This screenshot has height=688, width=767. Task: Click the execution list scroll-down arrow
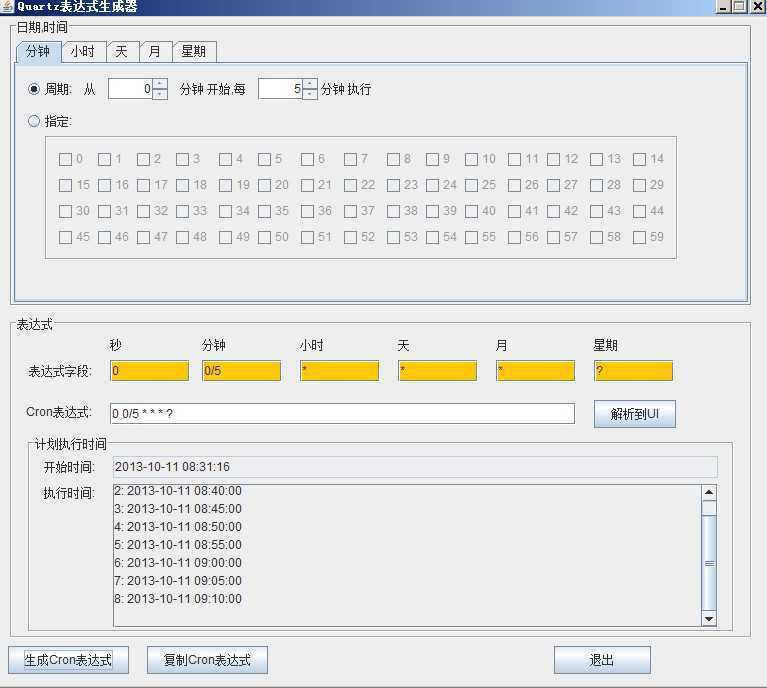pos(709,619)
